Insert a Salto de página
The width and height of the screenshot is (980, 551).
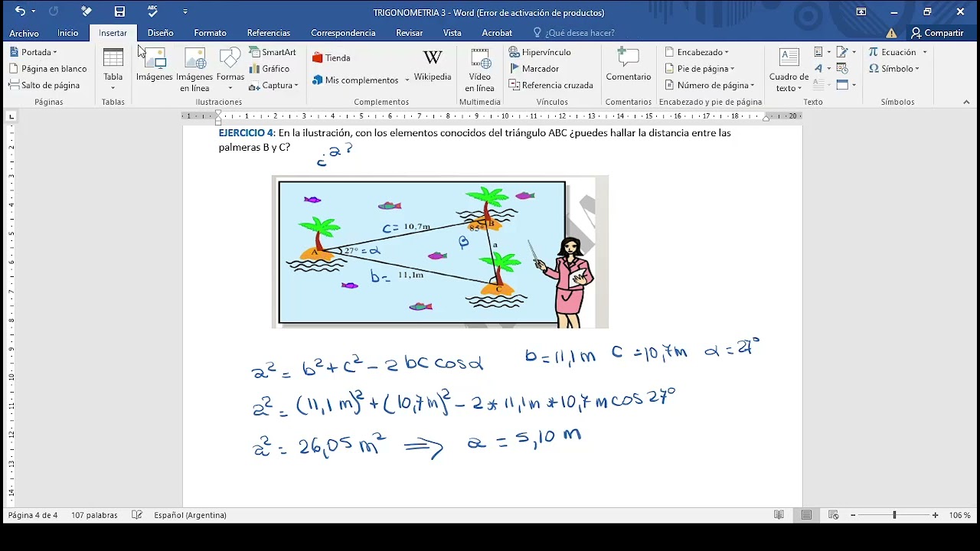coord(45,85)
